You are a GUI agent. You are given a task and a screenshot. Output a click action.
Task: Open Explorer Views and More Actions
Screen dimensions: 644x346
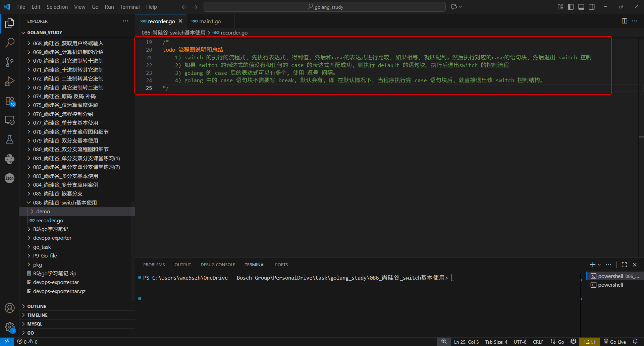click(x=126, y=21)
